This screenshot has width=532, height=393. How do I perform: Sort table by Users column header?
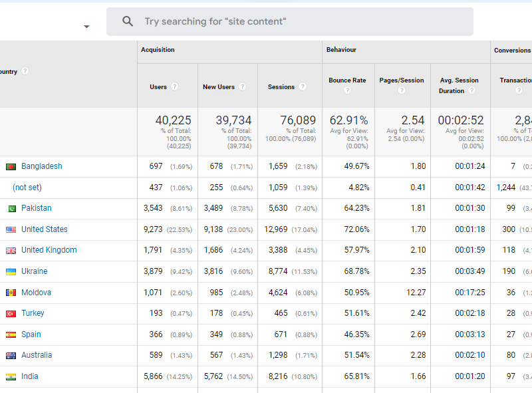click(158, 87)
